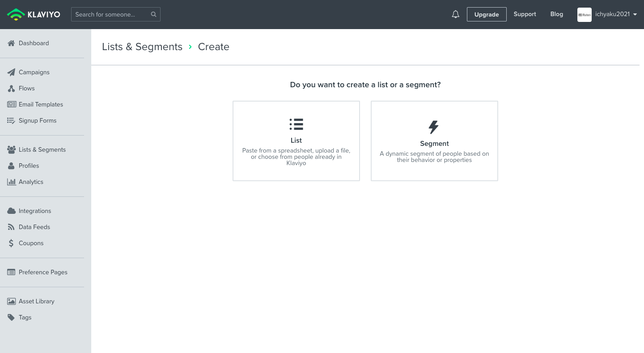Click the Analytics bar chart icon
Image resolution: width=644 pixels, height=353 pixels.
pyautogui.click(x=11, y=182)
